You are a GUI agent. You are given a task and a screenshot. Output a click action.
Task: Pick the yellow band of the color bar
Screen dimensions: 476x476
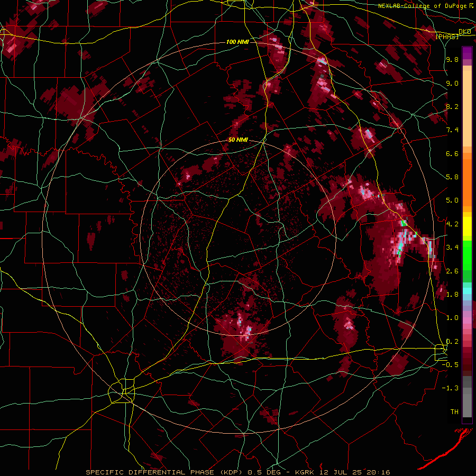click(467, 226)
